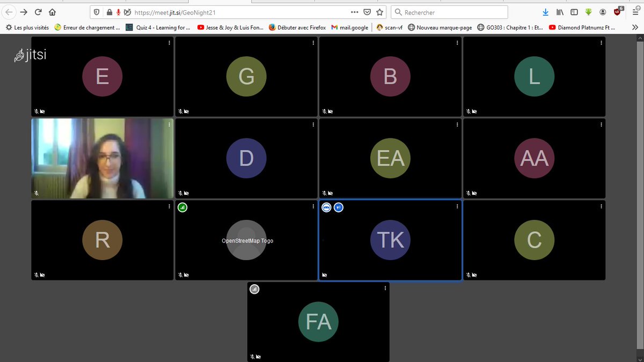
Task: Open the Débuter avec Firefox bookmark
Action: (x=298, y=27)
